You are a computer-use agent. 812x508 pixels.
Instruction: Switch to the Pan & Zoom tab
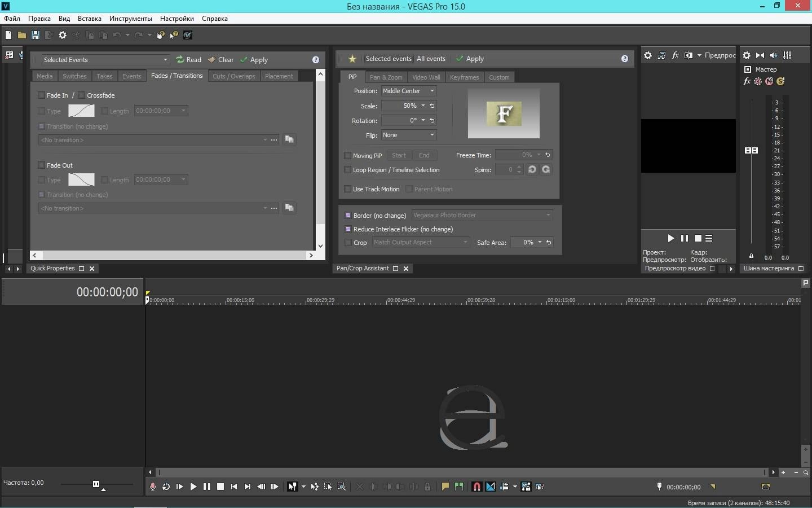[386, 77]
